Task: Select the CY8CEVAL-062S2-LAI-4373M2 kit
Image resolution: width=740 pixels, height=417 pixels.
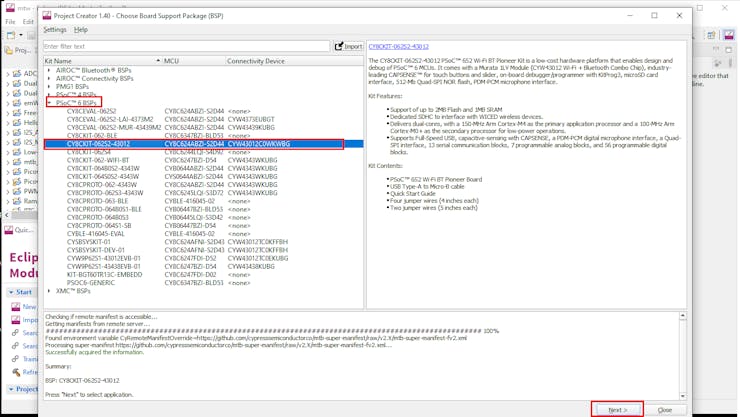Action: 203,119
